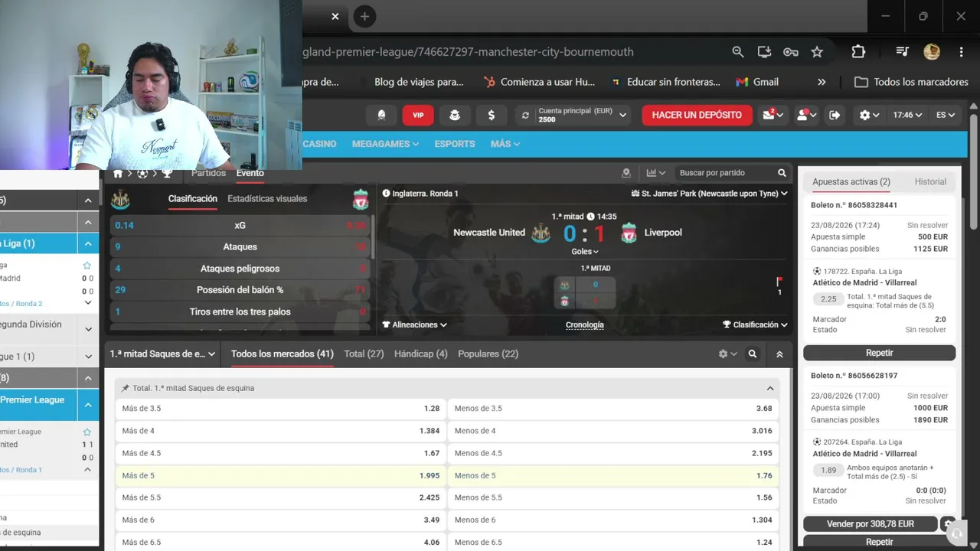Open the MEGAGAMES dropdown menu
980x551 pixels.
[385, 144]
